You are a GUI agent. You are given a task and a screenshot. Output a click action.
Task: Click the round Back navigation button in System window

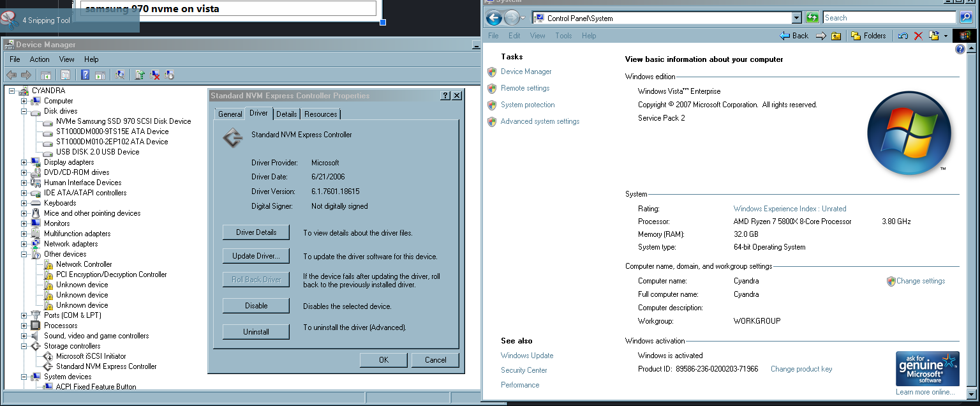point(494,18)
